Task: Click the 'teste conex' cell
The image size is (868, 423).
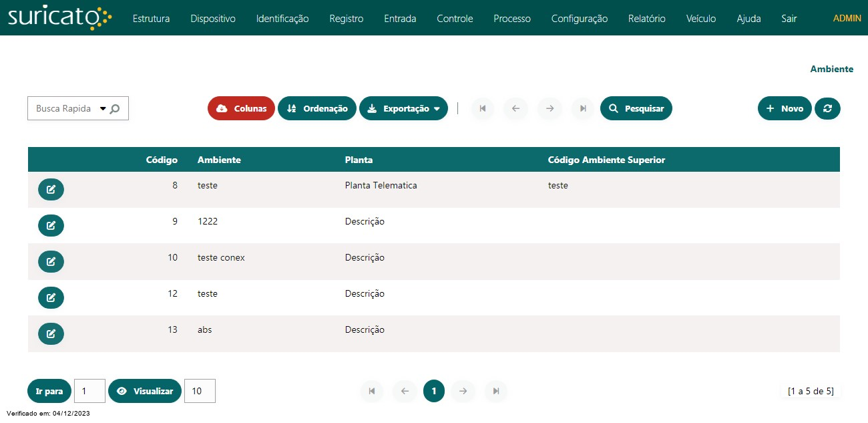Action: tap(221, 257)
